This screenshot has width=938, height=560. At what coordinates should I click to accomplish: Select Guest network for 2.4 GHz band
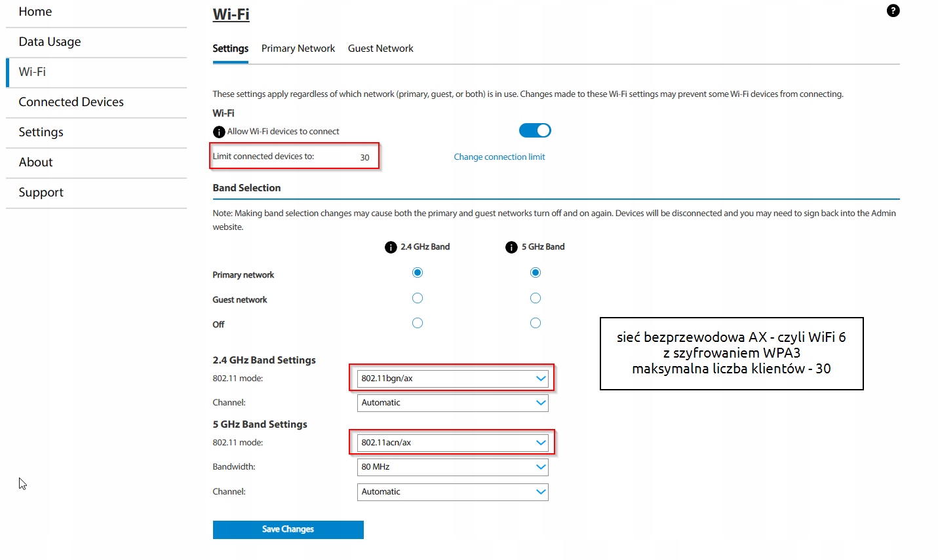(x=418, y=298)
